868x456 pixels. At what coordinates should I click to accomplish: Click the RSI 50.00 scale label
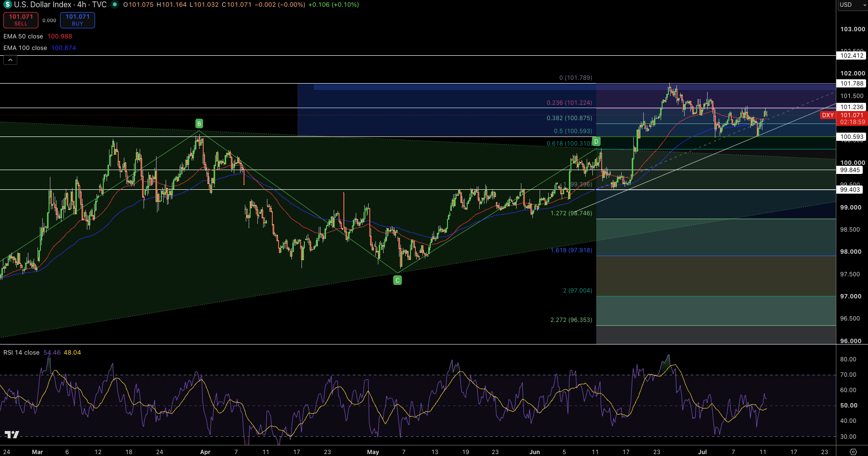[x=849, y=406]
